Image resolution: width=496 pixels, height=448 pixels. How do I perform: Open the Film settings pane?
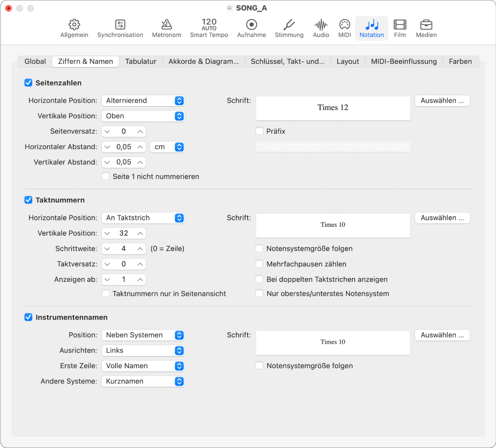coord(400,29)
